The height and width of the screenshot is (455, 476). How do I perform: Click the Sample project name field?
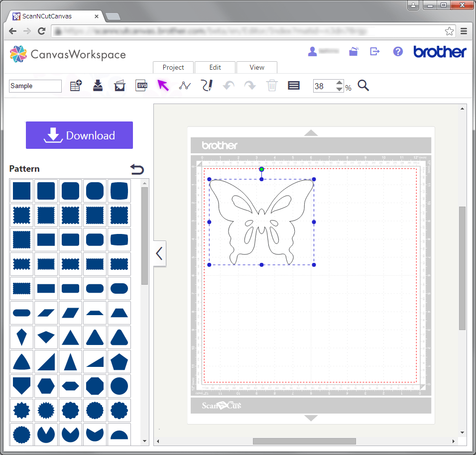35,86
